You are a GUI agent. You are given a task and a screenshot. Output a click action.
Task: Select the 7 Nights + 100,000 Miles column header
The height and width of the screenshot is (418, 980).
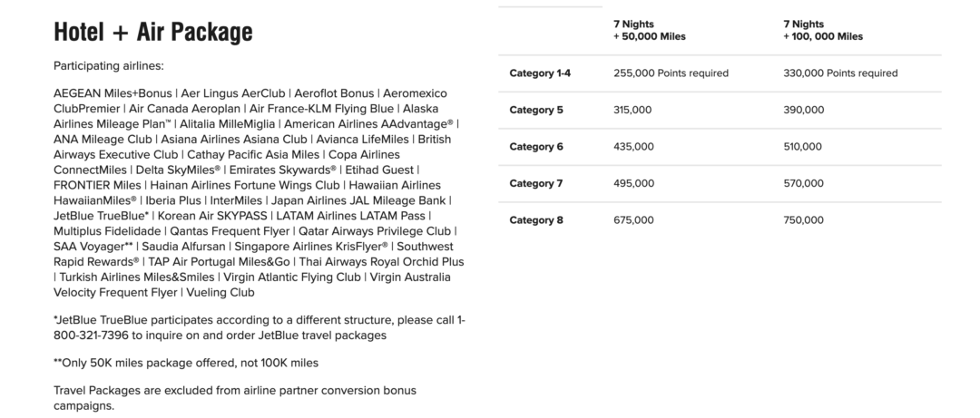point(822,30)
